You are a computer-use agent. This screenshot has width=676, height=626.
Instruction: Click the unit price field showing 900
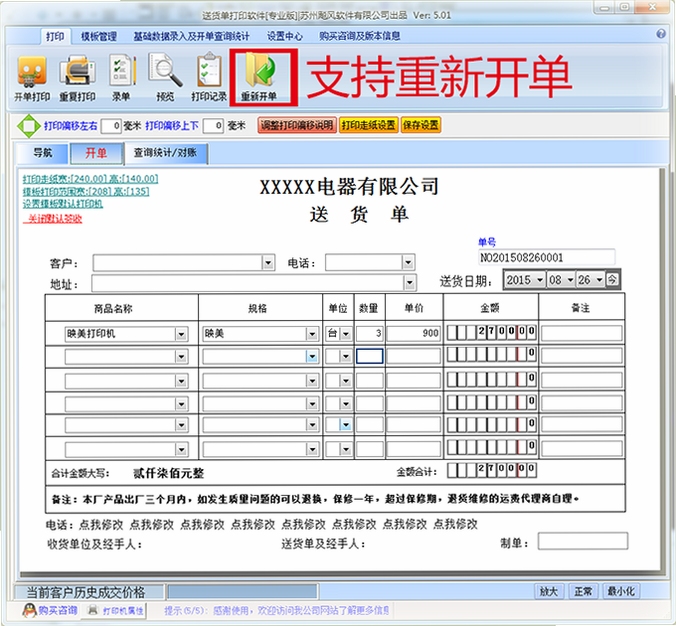point(414,334)
